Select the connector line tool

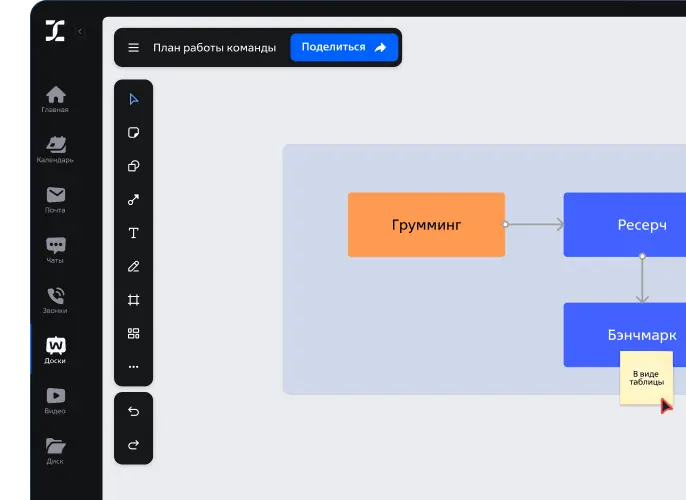click(133, 199)
